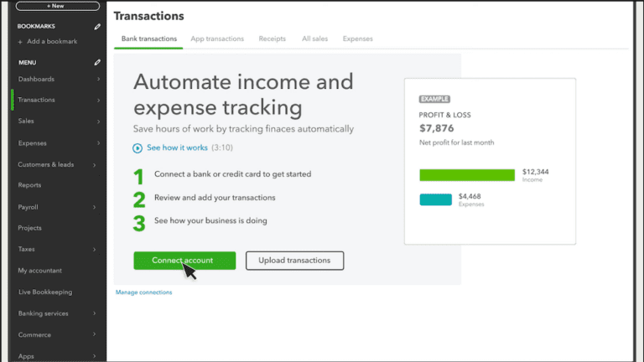Screen dimensions: 644x362
Task: Click the teal Expenses bar
Action: pyautogui.click(x=436, y=199)
